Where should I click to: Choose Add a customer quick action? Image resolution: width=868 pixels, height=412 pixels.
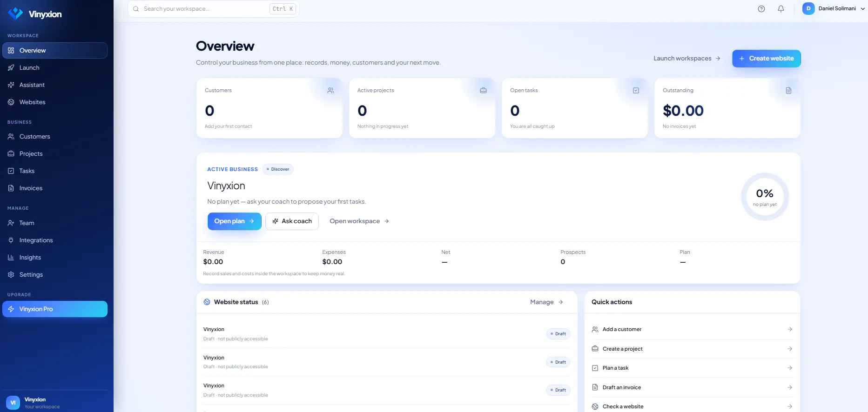tap(692, 330)
